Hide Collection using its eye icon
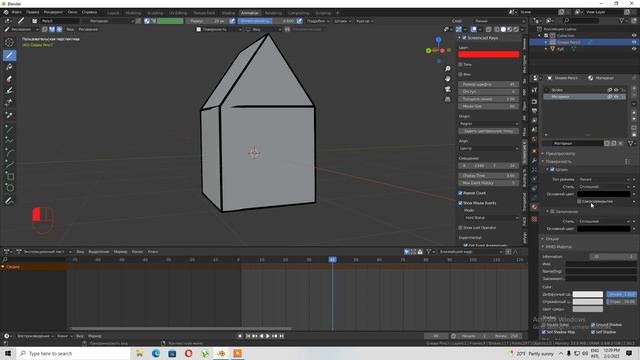The height and width of the screenshot is (360, 640). tap(634, 36)
